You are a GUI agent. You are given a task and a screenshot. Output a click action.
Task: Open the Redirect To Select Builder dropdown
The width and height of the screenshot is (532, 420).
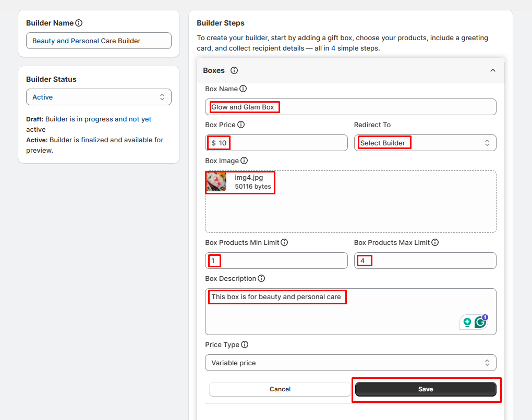click(425, 143)
